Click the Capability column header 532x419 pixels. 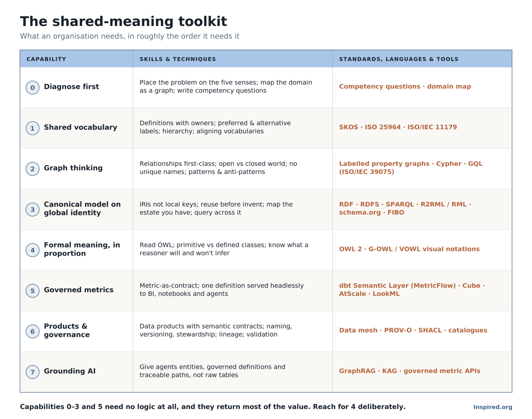coord(46,59)
